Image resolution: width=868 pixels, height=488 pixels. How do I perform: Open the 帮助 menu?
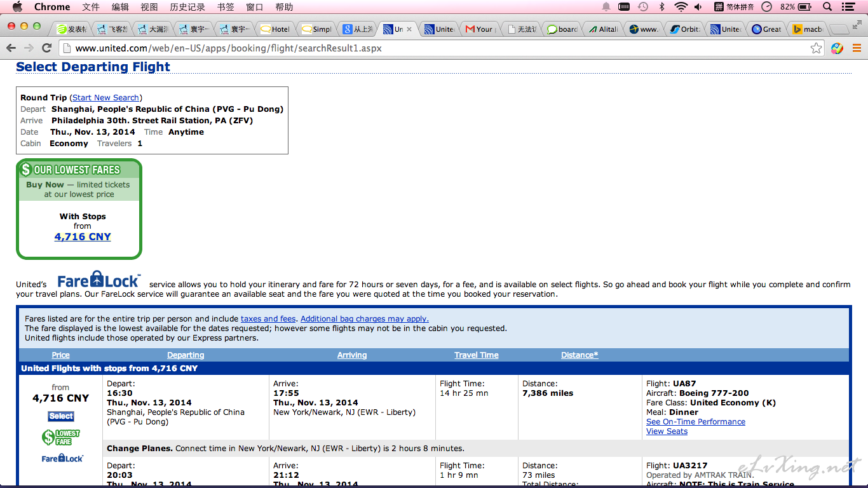pyautogui.click(x=284, y=7)
